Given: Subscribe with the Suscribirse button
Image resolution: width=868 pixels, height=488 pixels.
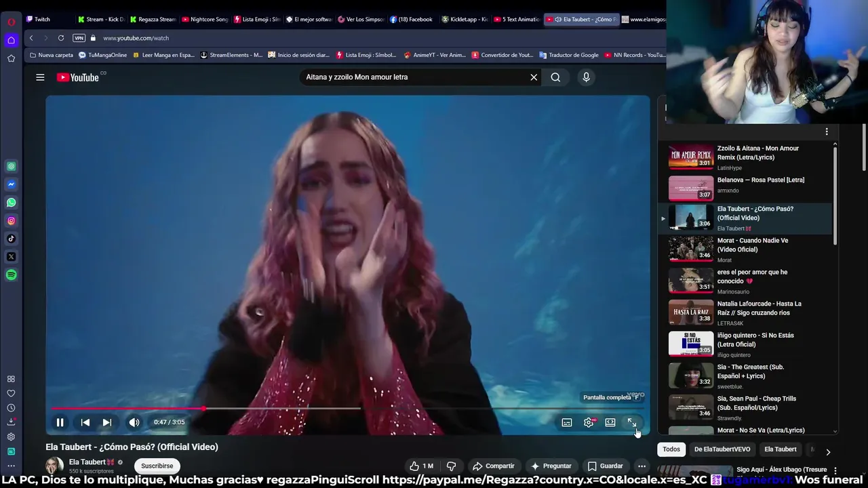Looking at the screenshot, I should (157, 466).
